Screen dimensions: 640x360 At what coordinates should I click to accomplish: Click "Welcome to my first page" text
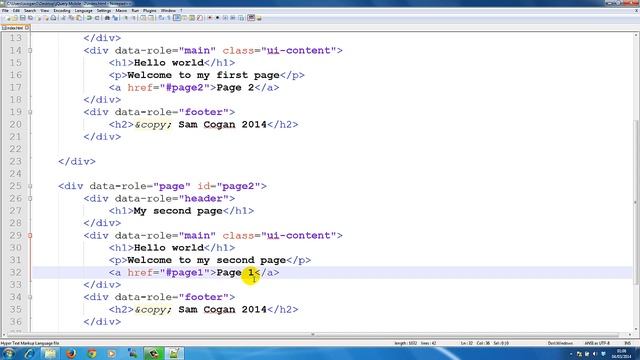pyautogui.click(x=203, y=75)
